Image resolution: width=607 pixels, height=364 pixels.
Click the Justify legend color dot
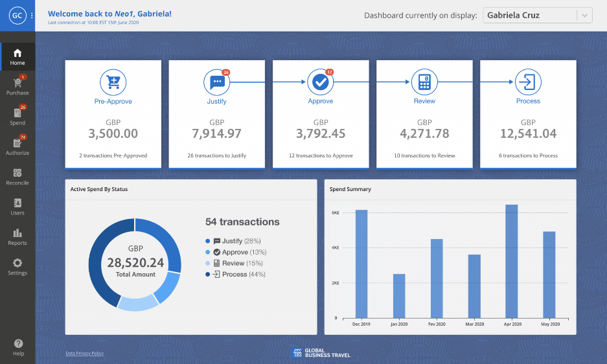coord(207,241)
